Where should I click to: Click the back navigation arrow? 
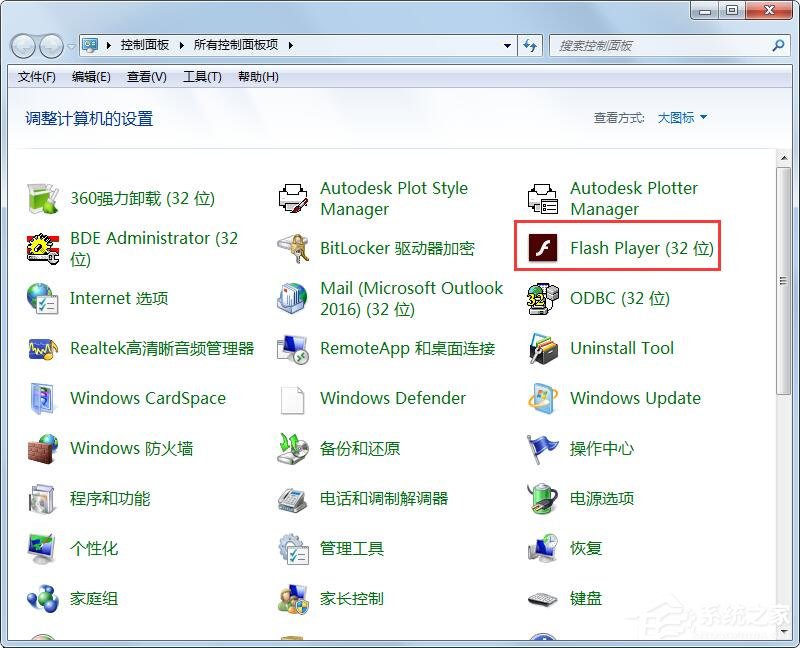(x=22, y=45)
